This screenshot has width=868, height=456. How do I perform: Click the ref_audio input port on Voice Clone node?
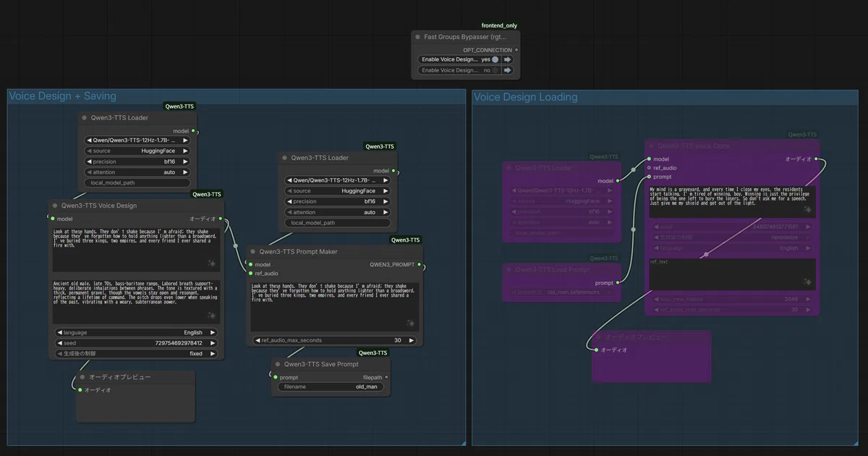(x=649, y=168)
